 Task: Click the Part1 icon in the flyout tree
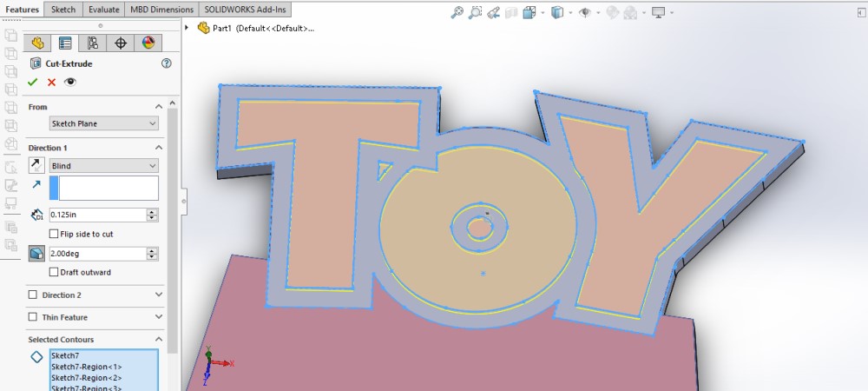point(203,29)
